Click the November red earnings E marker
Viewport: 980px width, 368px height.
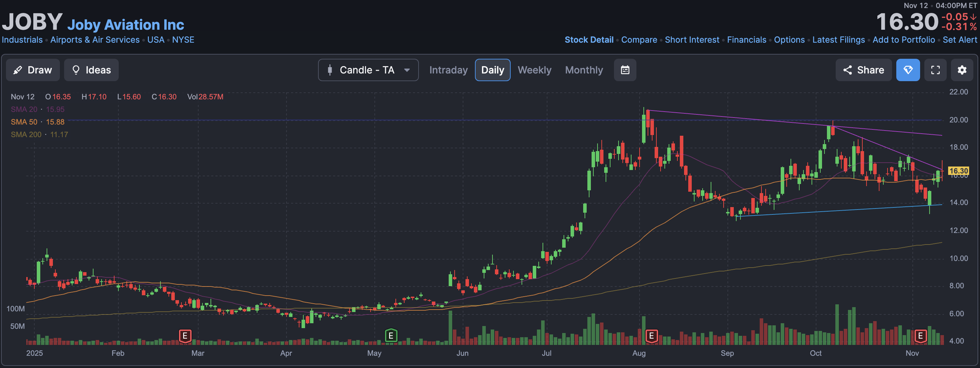pos(920,336)
